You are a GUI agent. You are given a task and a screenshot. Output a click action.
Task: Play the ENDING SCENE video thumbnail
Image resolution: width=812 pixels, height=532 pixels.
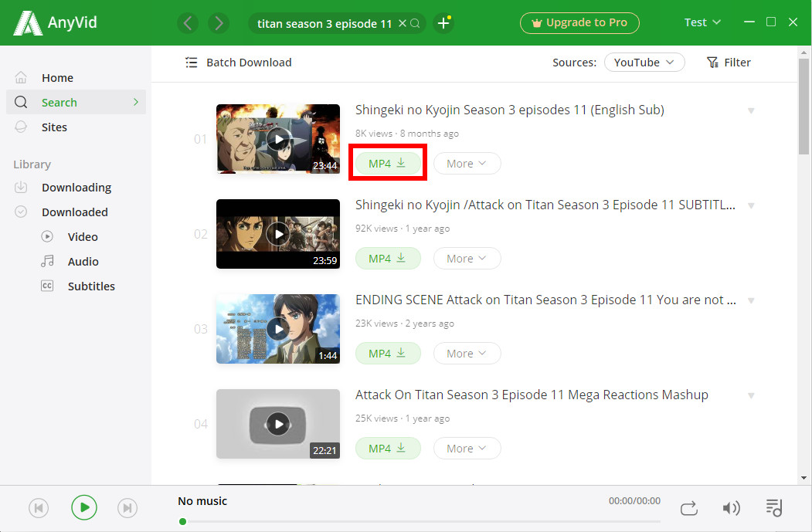(x=278, y=329)
